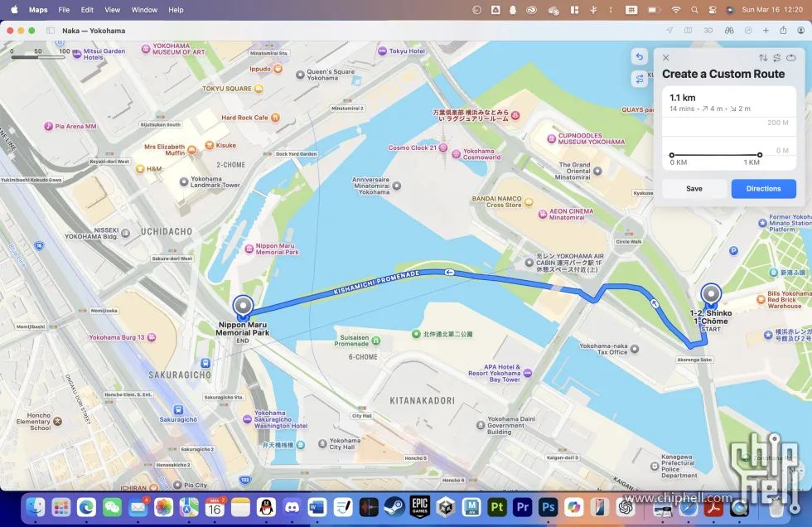Click the Cosmo Clock 21 marker

pos(443,147)
